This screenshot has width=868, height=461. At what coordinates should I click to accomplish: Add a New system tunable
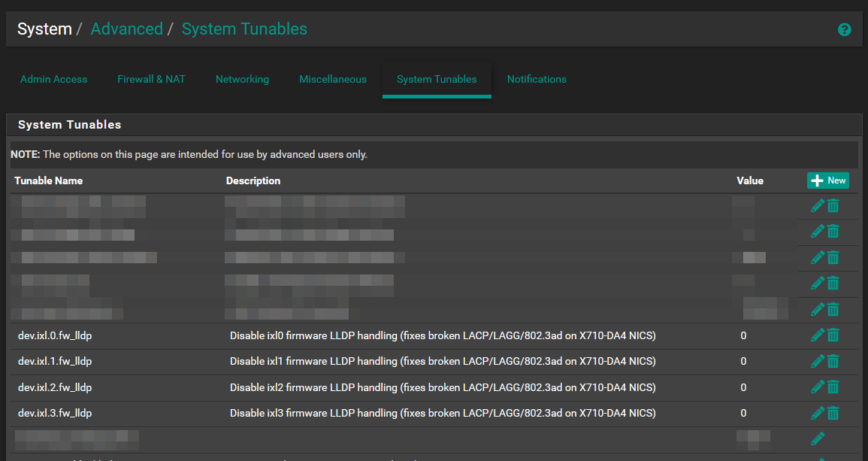827,180
